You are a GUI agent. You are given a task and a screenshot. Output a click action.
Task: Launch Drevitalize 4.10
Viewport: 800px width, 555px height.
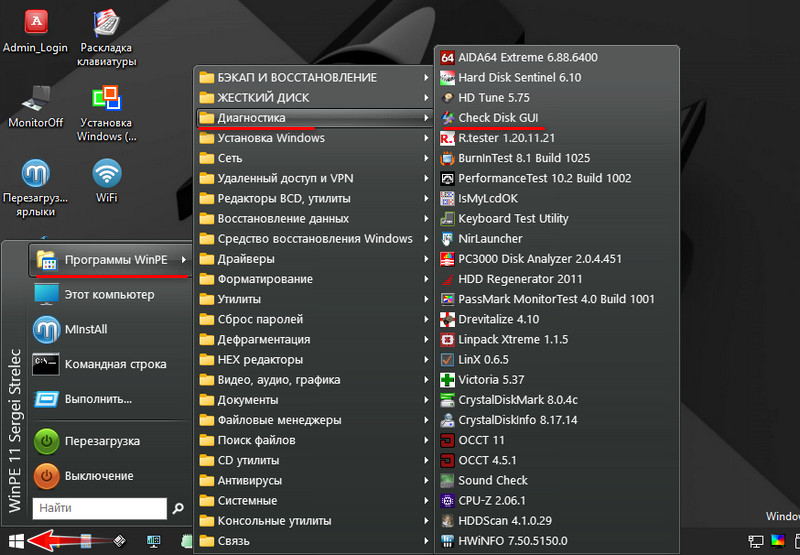557,319
